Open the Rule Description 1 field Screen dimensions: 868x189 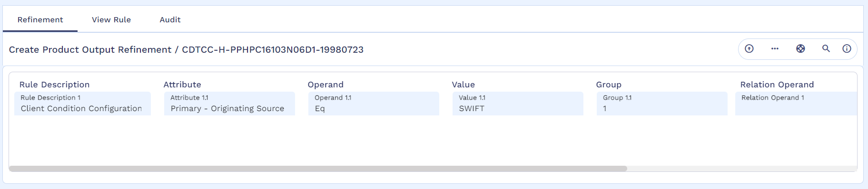[x=82, y=104]
